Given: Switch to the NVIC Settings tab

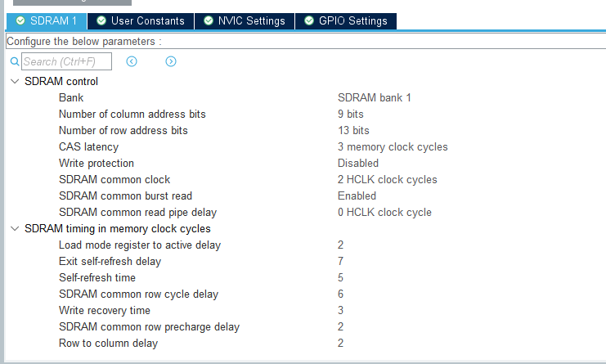Looking at the screenshot, I should pos(245,20).
